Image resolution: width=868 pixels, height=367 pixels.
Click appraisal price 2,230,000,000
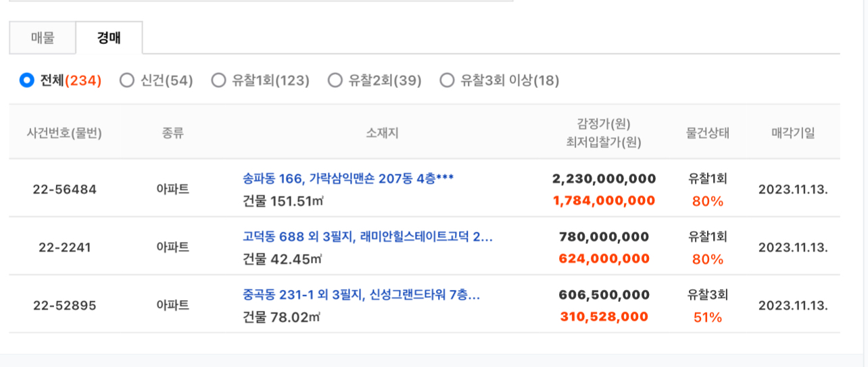click(604, 178)
